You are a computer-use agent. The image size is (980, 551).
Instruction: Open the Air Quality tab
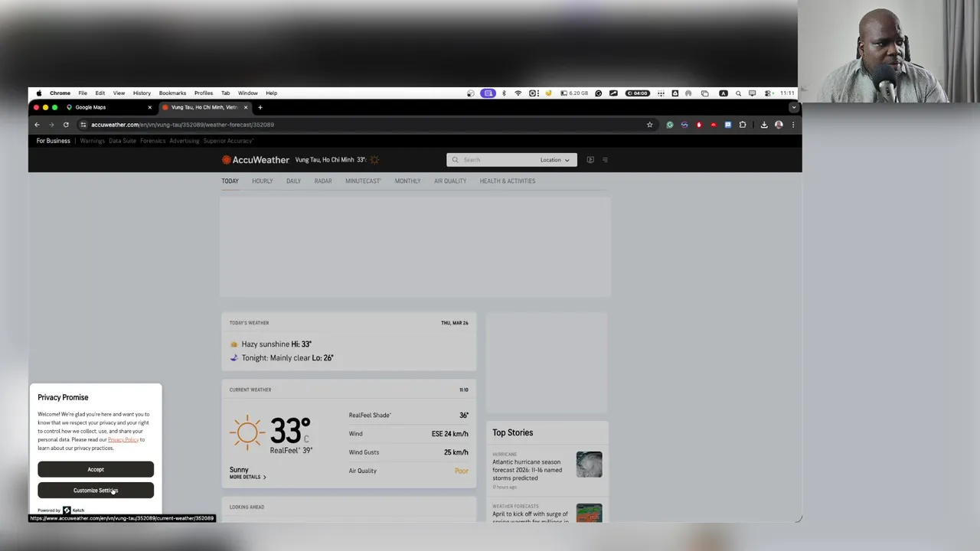tap(450, 181)
